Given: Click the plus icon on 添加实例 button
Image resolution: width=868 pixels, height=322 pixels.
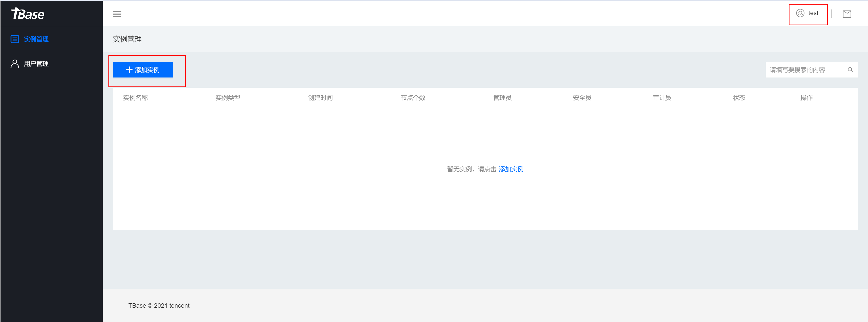Looking at the screenshot, I should coord(129,70).
